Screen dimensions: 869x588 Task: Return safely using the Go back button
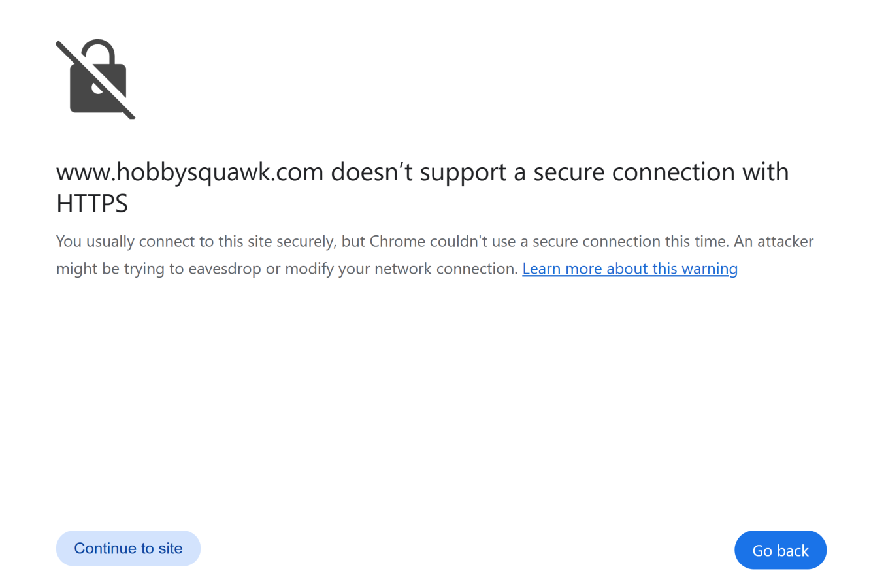[x=780, y=550]
